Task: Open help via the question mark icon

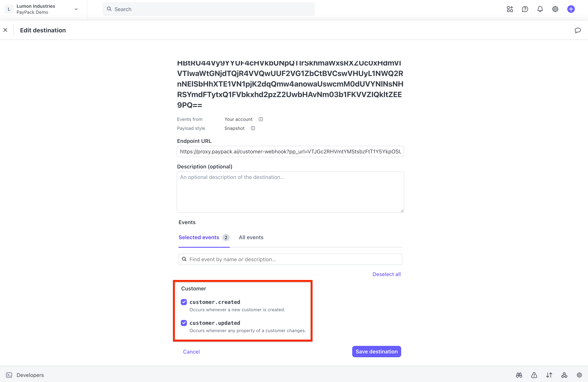Action: pyautogui.click(x=525, y=9)
